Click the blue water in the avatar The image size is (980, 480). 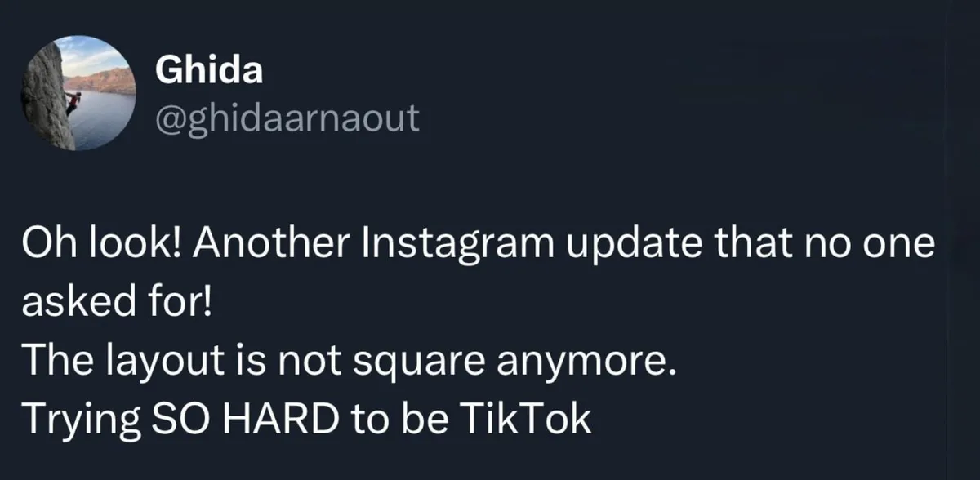click(105, 118)
